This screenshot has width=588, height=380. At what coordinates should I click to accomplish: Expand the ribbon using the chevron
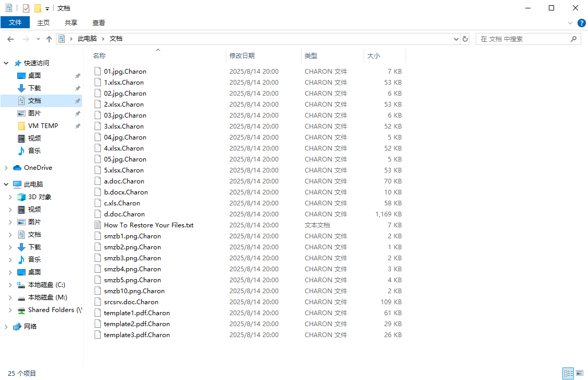tap(570, 23)
